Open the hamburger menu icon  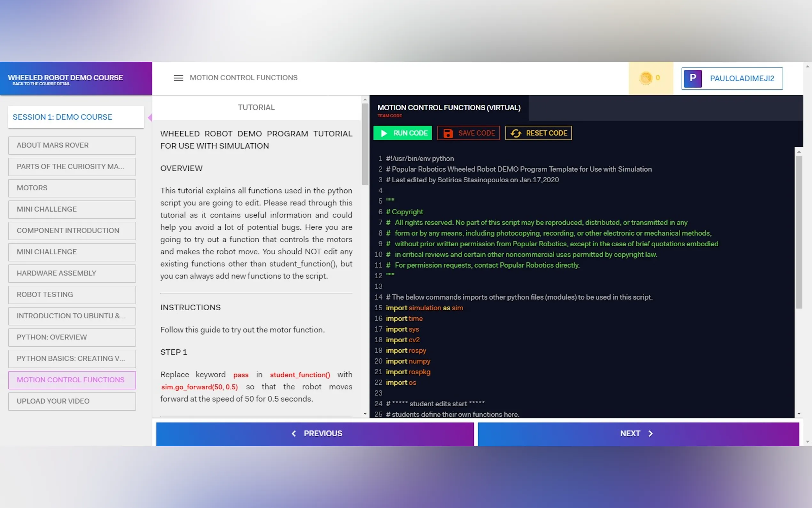178,78
